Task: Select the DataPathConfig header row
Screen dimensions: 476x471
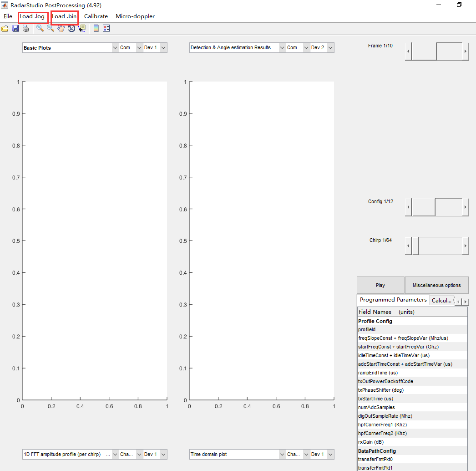Action: [x=412, y=451]
